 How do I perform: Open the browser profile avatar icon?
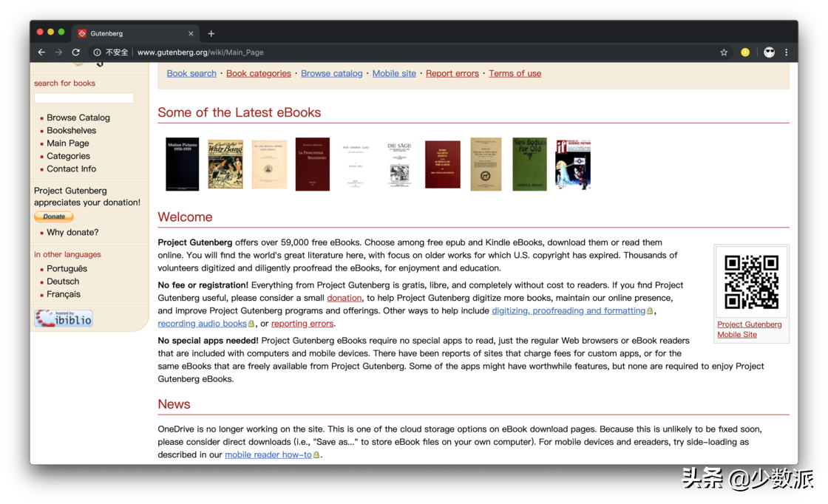point(769,52)
